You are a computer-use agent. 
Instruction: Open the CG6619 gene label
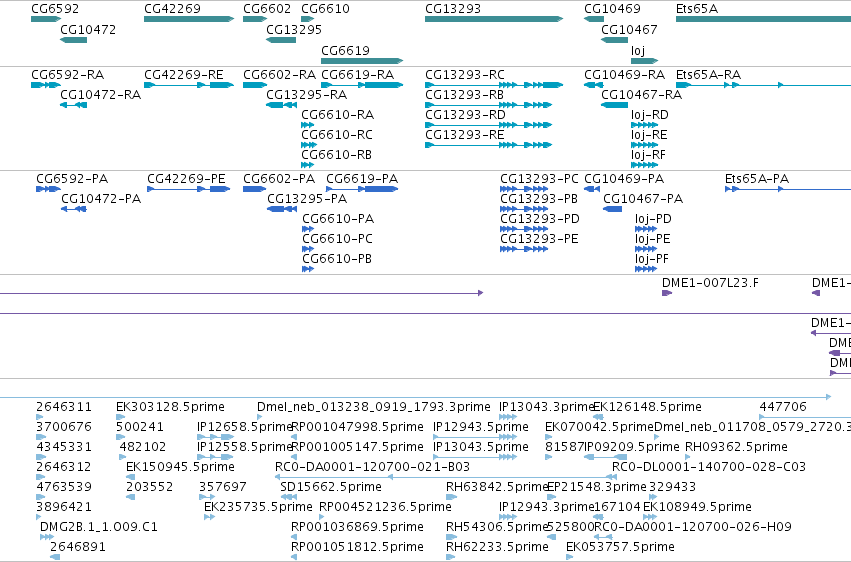click(x=345, y=50)
